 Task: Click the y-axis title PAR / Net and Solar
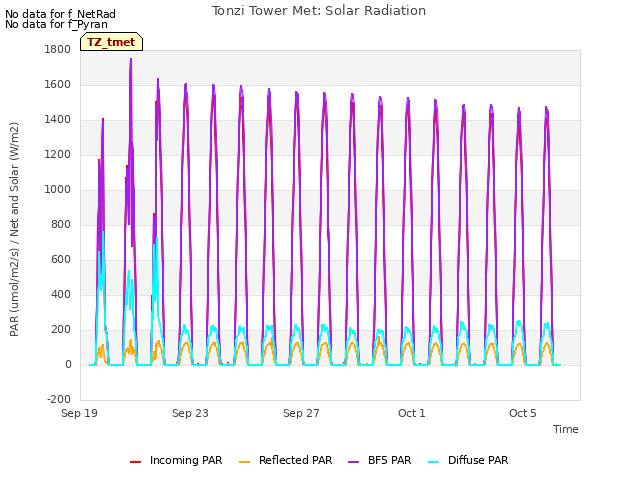pos(14,229)
